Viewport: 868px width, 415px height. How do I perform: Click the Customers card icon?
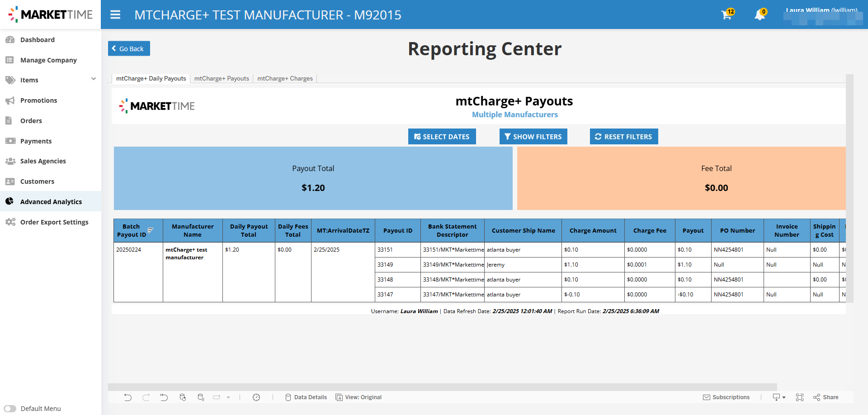10,181
